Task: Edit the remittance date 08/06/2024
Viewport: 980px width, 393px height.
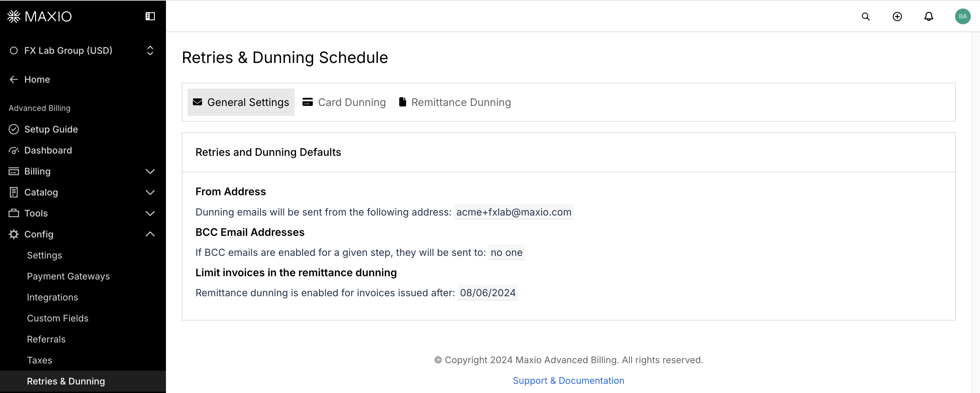Action: [x=488, y=293]
